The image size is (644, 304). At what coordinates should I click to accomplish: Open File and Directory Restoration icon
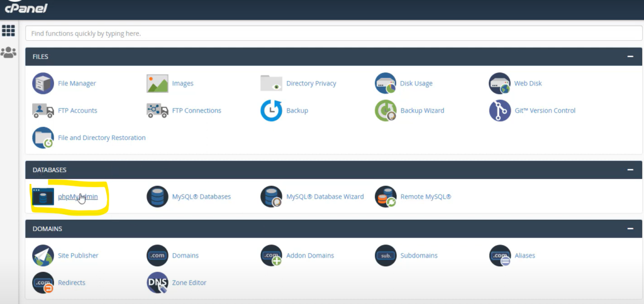pos(43,138)
